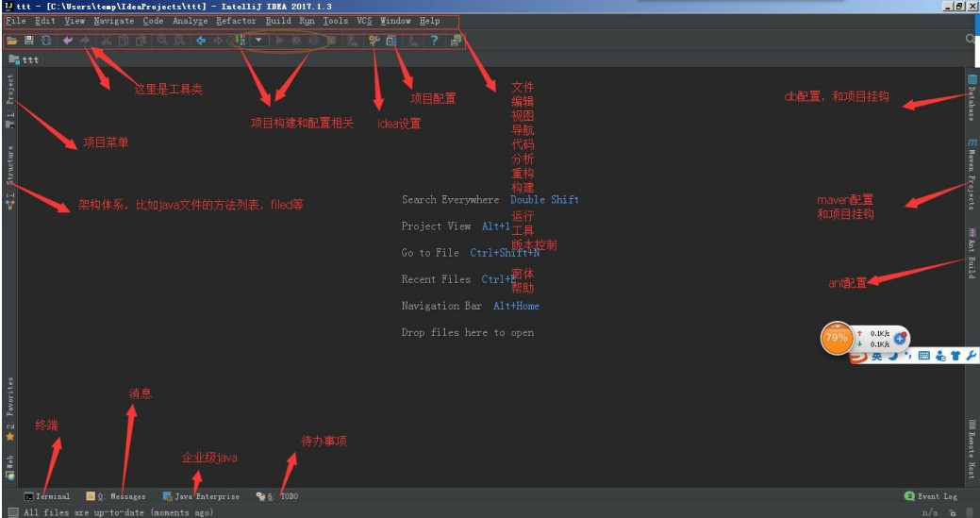Image resolution: width=980 pixels, height=518 pixels.
Task: Click the 'Go to File' hint text
Action: 430,253
